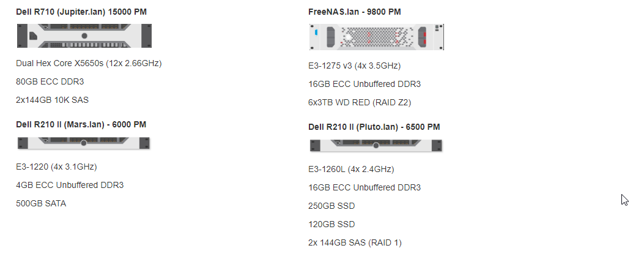
Task: Select the FreeNAS.lan - 9800 PM heading
Action: point(355,12)
